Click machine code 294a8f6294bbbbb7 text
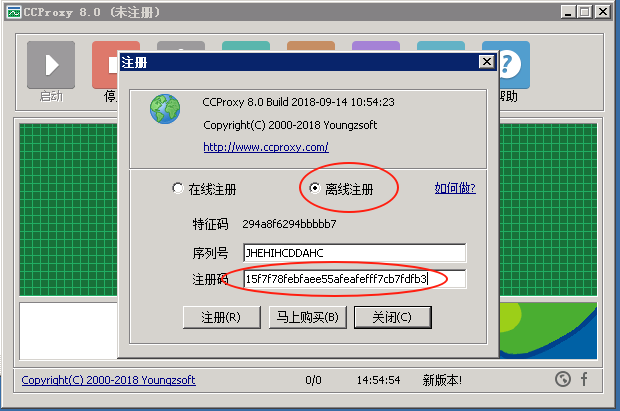Viewport: 620px width, 411px height. pyautogui.click(x=289, y=224)
